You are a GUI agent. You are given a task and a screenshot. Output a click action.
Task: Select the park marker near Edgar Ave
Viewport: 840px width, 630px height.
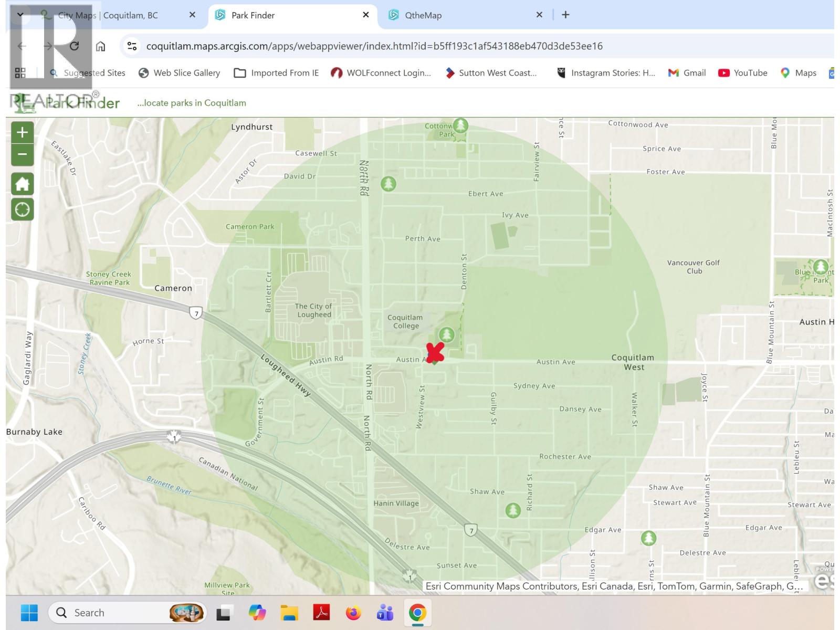[x=648, y=538]
